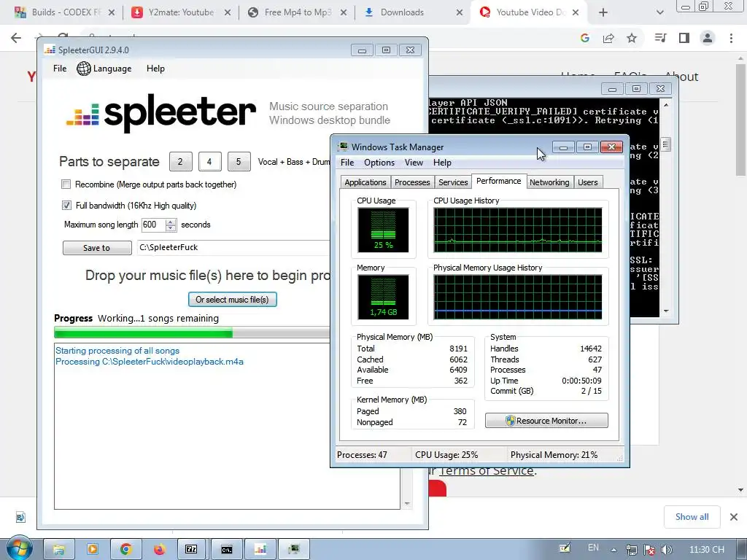
Task: Open the SpleeterGUI Help menu
Action: (155, 69)
